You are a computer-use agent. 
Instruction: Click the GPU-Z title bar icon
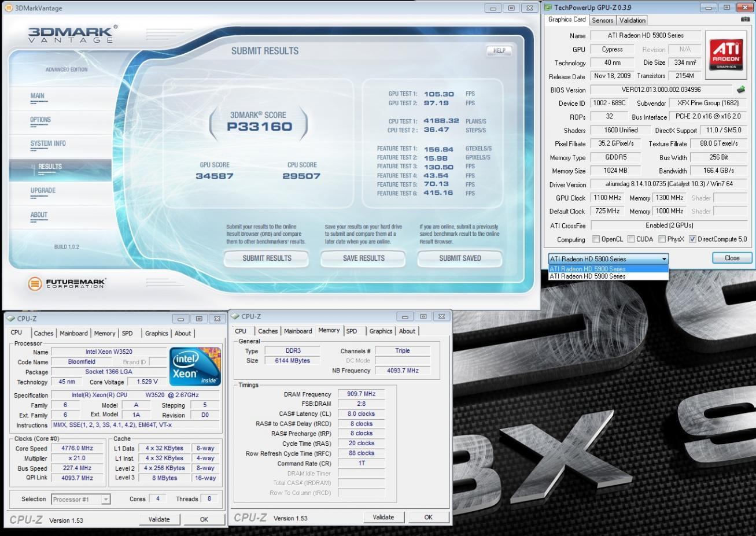[548, 8]
